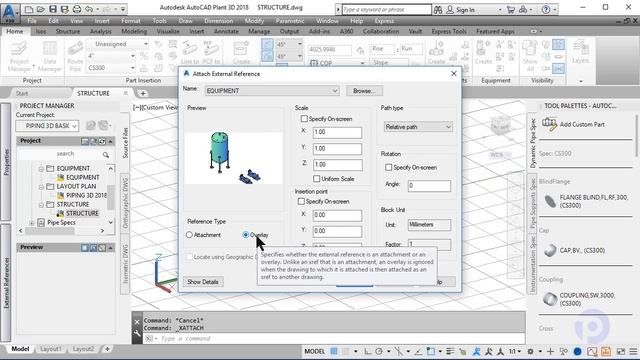Open the Relative path dropdown
Viewport: 640px width, 360px height.
point(418,127)
